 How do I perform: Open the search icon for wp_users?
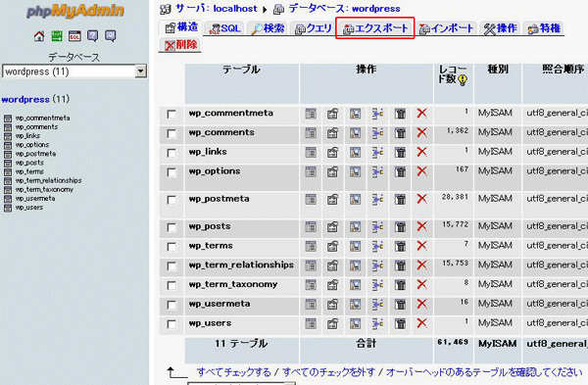[355, 323]
